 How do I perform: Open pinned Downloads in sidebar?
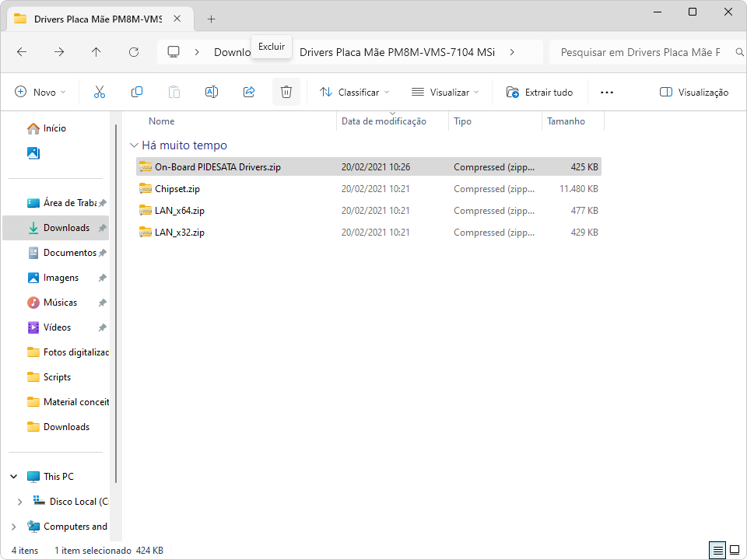click(56, 228)
